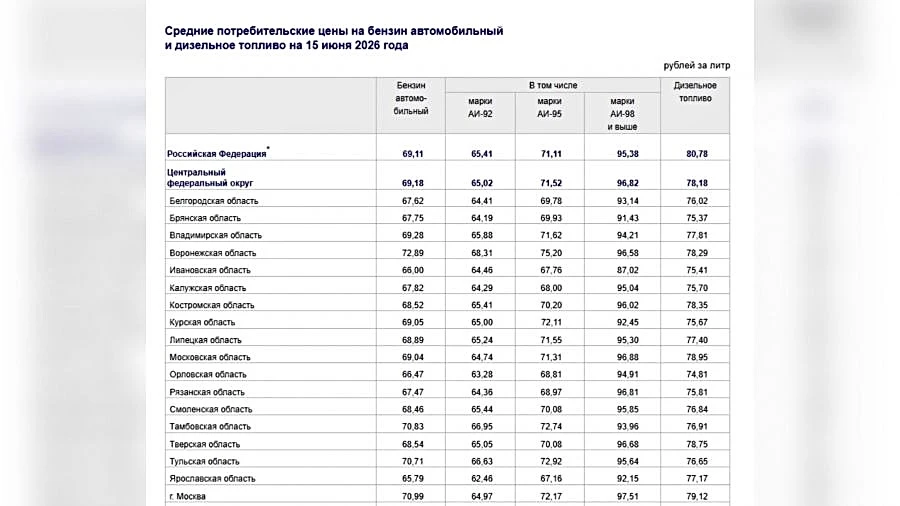
Task: Click the Ярославская область row name
Action: point(212,478)
